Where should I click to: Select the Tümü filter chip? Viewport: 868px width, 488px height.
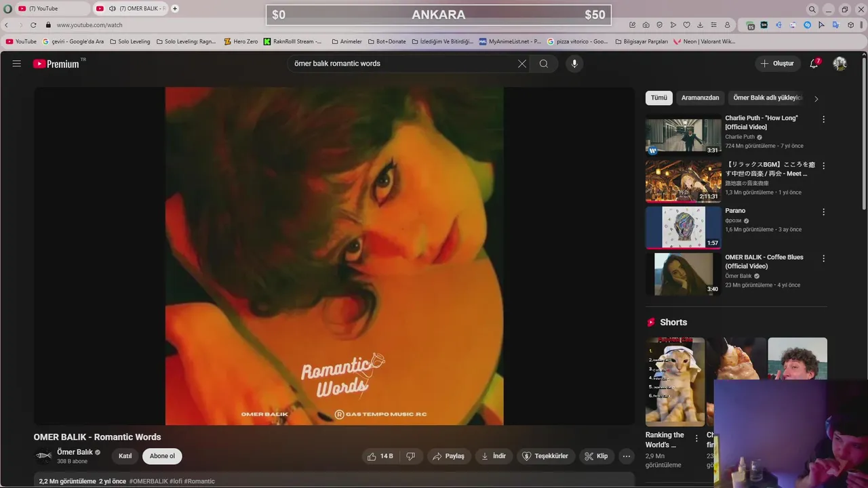point(659,98)
